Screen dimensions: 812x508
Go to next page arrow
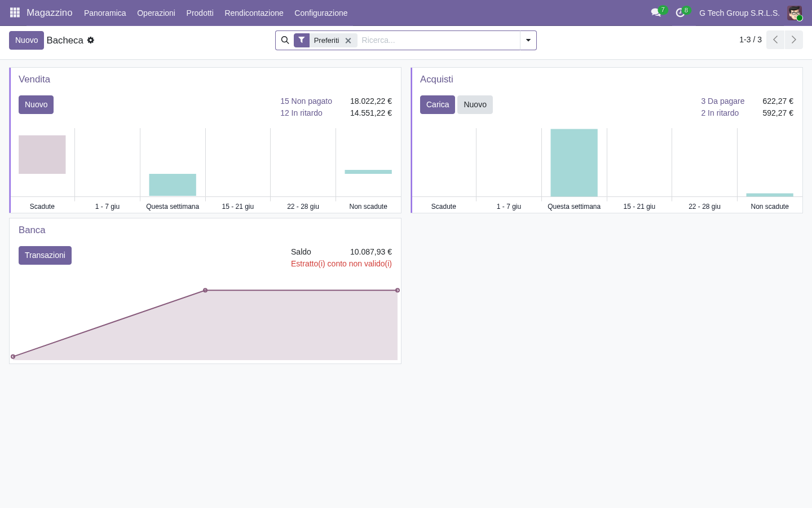tap(793, 40)
